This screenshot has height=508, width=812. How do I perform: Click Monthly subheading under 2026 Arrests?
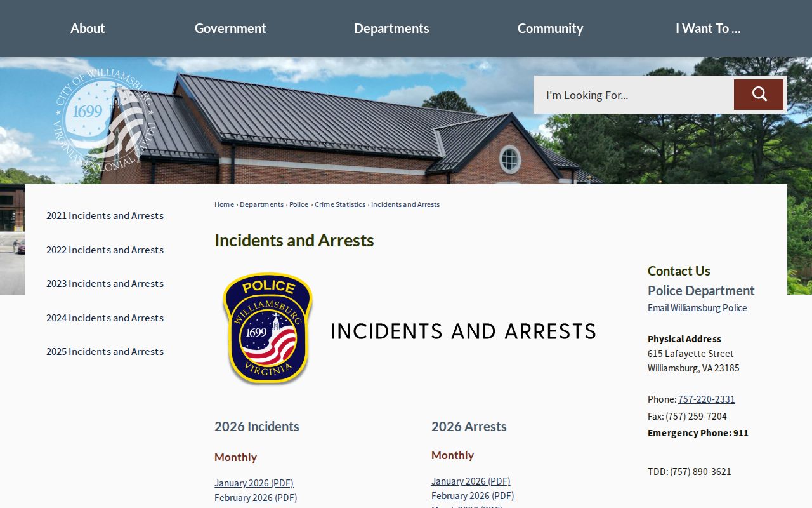[452, 455]
